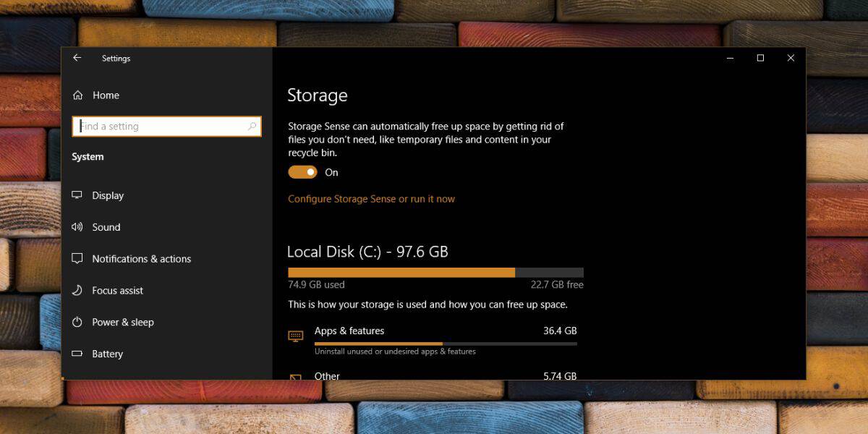Viewport: 868px width, 434px height.
Task: Open Configure Storage Sense link
Action: coord(371,199)
